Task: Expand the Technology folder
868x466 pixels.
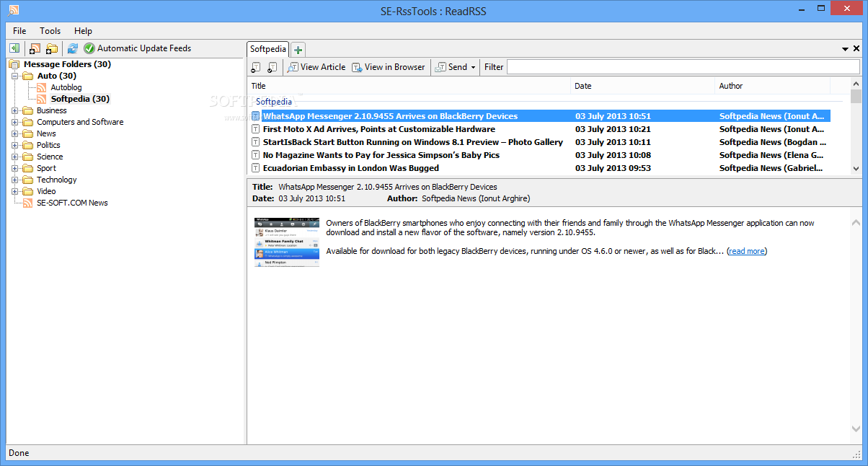Action: (15, 180)
